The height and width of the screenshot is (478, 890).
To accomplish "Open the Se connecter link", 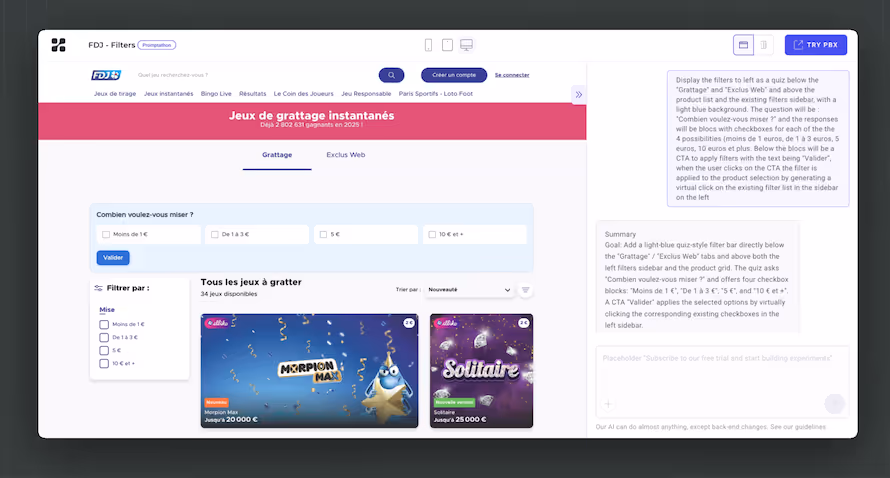I will click(512, 75).
